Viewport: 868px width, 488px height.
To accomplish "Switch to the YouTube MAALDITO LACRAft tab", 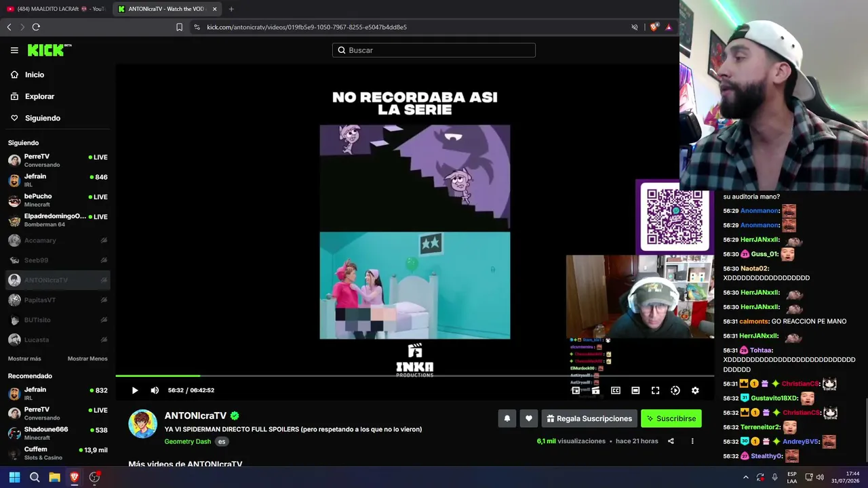I will pos(56,9).
